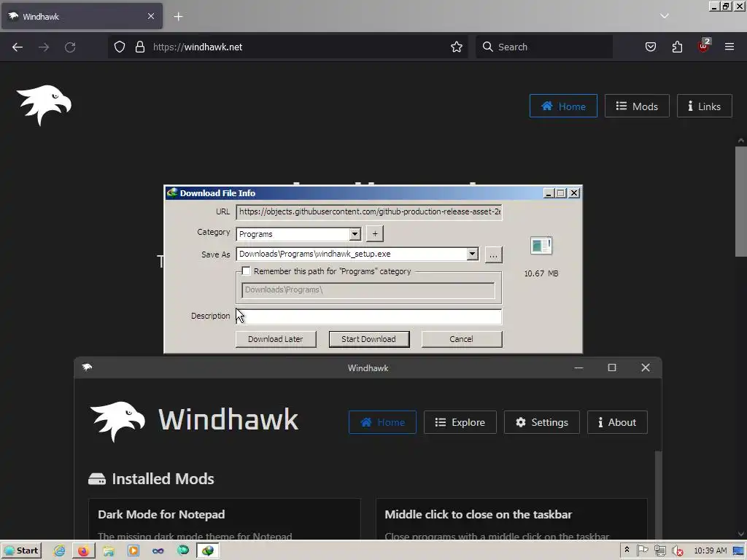This screenshot has height=560, width=747.
Task: Open the uBlock Origin extension icon
Action: [x=703, y=46]
